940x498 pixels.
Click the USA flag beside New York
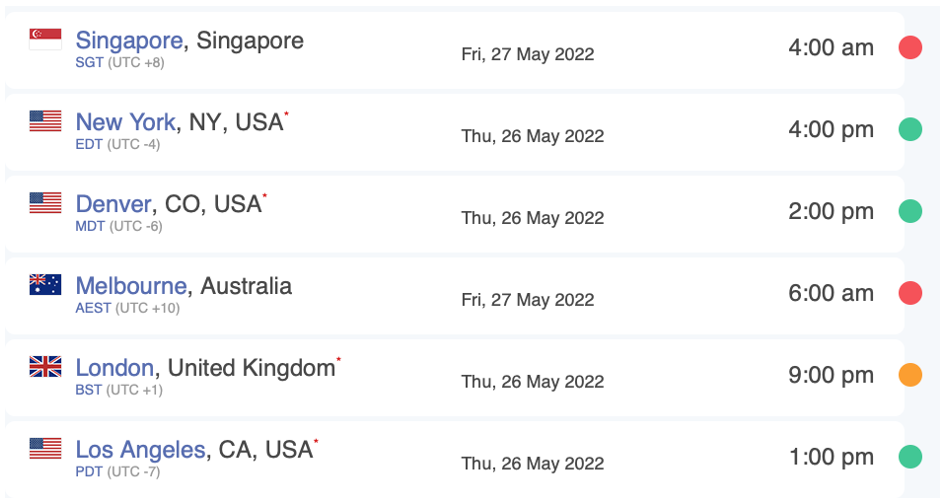point(45,121)
